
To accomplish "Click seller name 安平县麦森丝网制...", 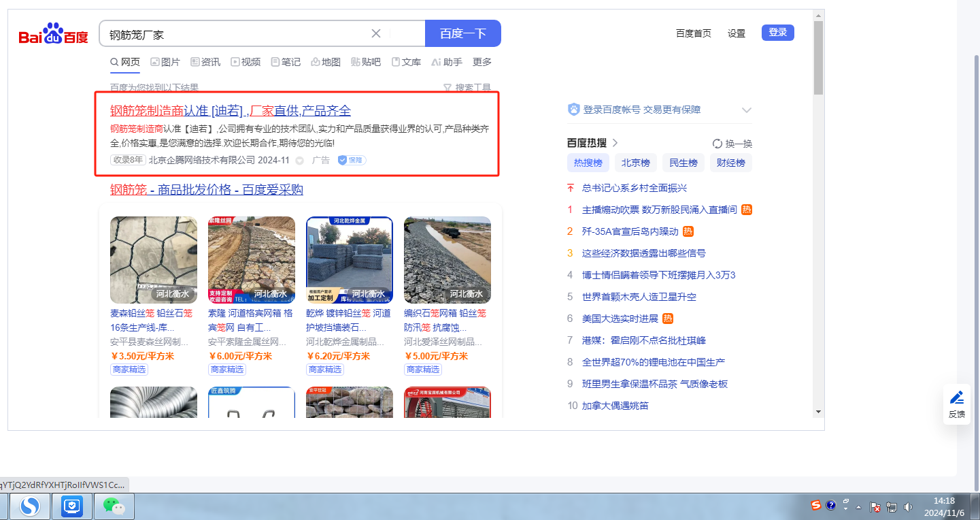I will tap(149, 342).
